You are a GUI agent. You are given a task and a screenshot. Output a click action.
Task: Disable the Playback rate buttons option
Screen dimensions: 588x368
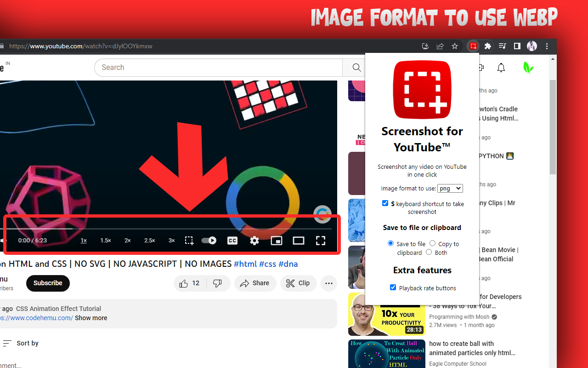pos(393,287)
